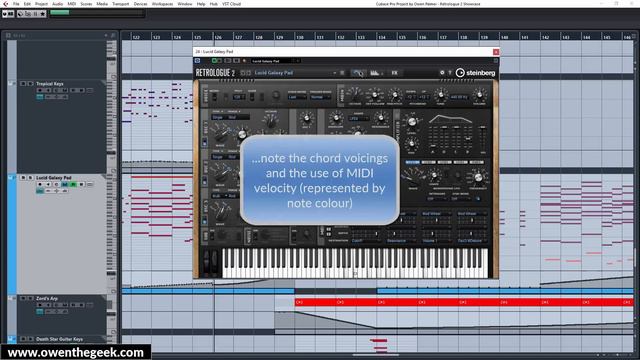Click the filter Resonance knob
The width and height of the screenshot is (640, 360).
click(x=381, y=119)
